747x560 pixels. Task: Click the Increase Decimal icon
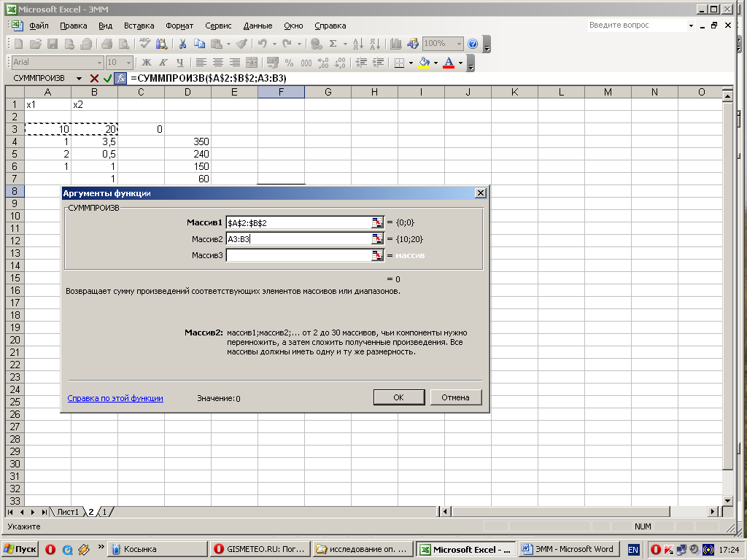pos(323,63)
